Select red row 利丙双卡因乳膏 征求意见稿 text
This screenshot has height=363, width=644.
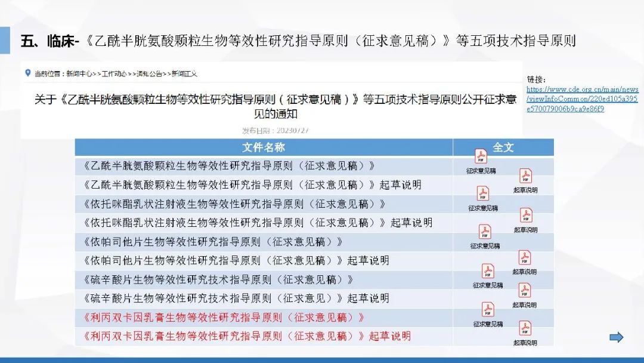(x=224, y=317)
